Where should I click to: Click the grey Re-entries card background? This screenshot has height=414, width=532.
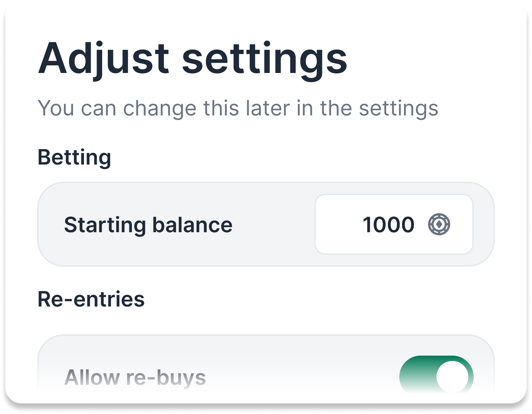click(x=282, y=352)
